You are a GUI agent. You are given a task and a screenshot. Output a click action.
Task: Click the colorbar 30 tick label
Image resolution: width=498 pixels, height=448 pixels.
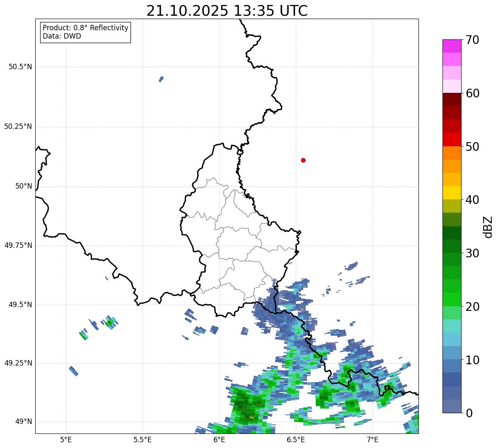pyautogui.click(x=472, y=253)
